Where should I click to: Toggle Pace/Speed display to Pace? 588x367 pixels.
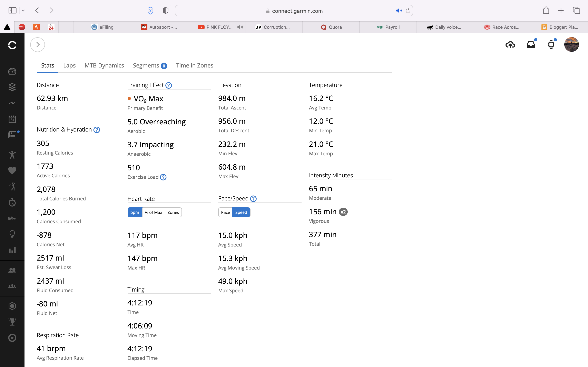pos(225,212)
